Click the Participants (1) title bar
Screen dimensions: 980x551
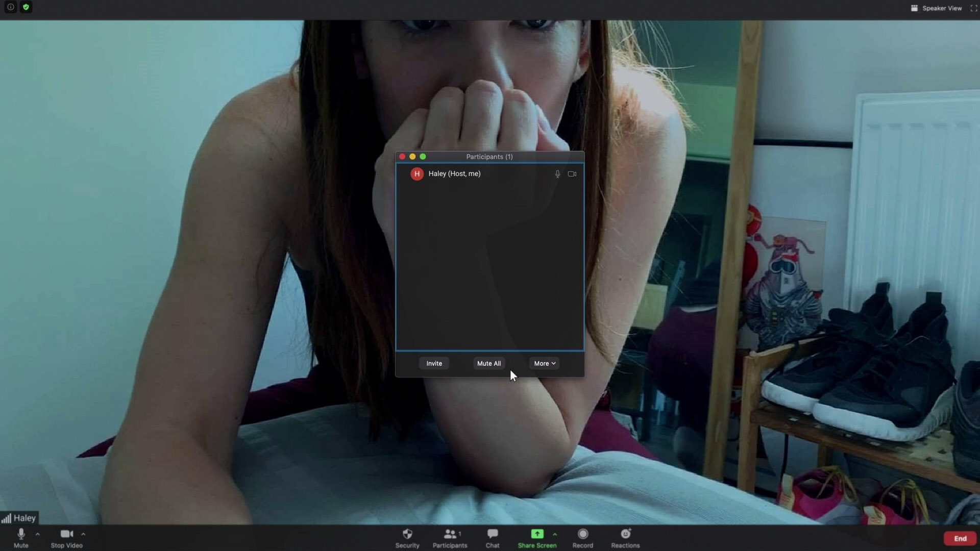pyautogui.click(x=489, y=157)
